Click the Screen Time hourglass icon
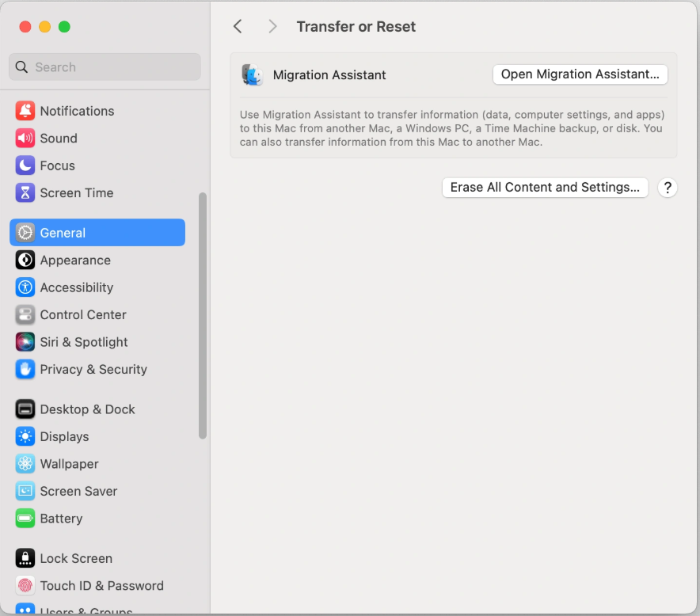Viewport: 700px width, 616px height. [25, 193]
